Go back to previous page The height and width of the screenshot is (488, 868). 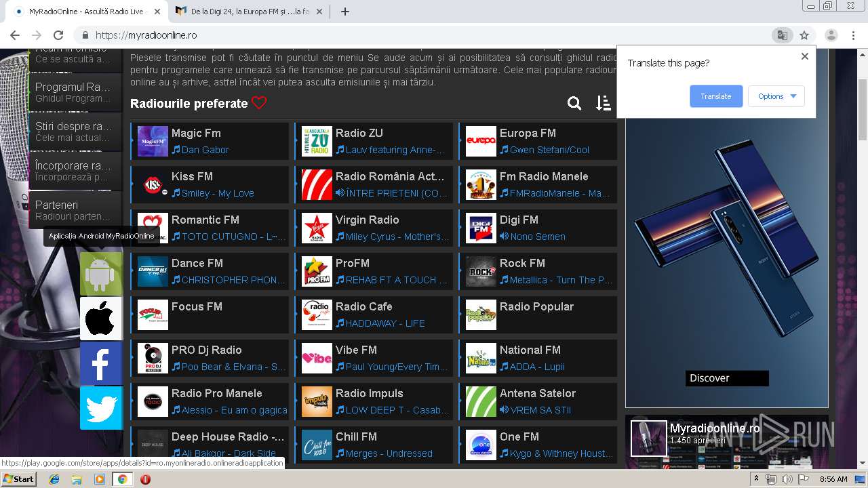(x=15, y=35)
